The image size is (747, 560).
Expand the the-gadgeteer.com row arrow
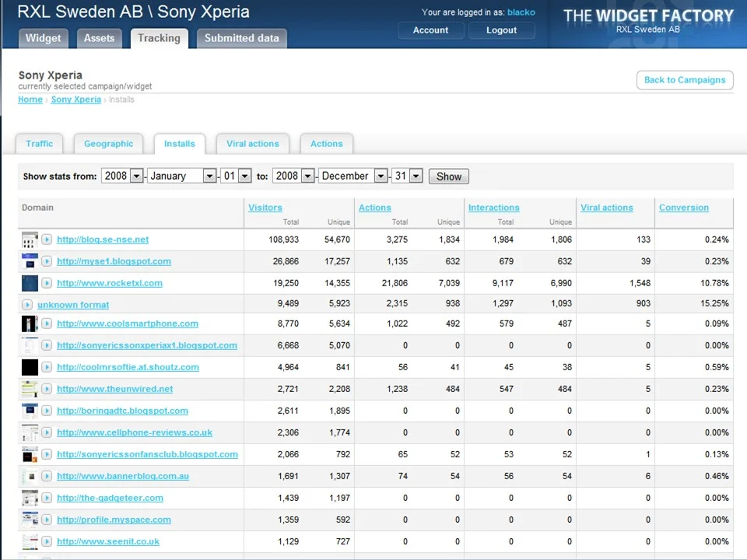pos(46,498)
